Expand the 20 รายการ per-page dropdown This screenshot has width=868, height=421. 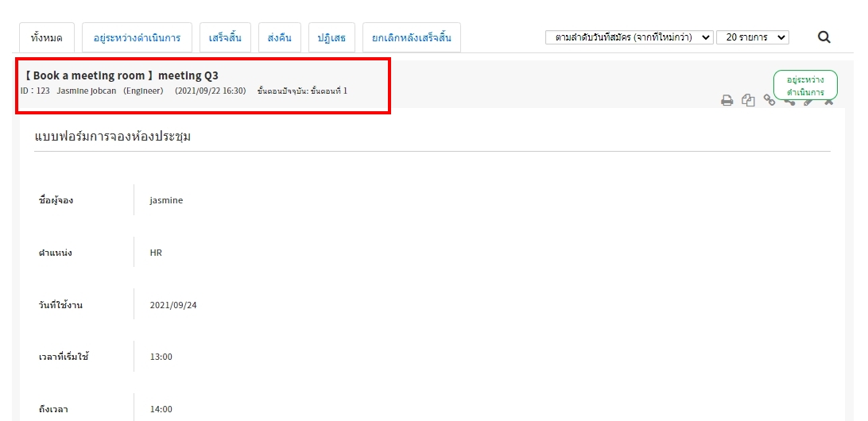click(752, 37)
